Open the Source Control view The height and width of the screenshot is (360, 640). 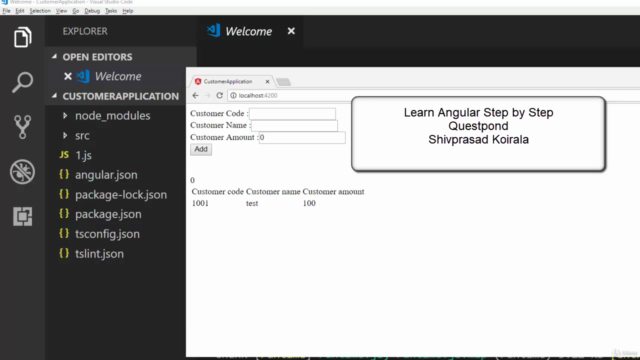22,127
